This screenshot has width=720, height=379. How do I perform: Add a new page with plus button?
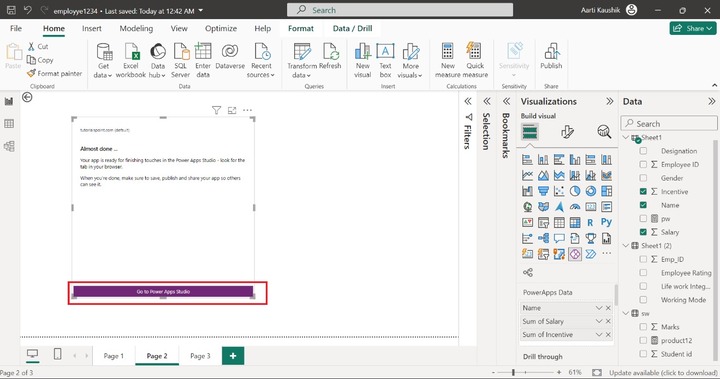pos(233,356)
